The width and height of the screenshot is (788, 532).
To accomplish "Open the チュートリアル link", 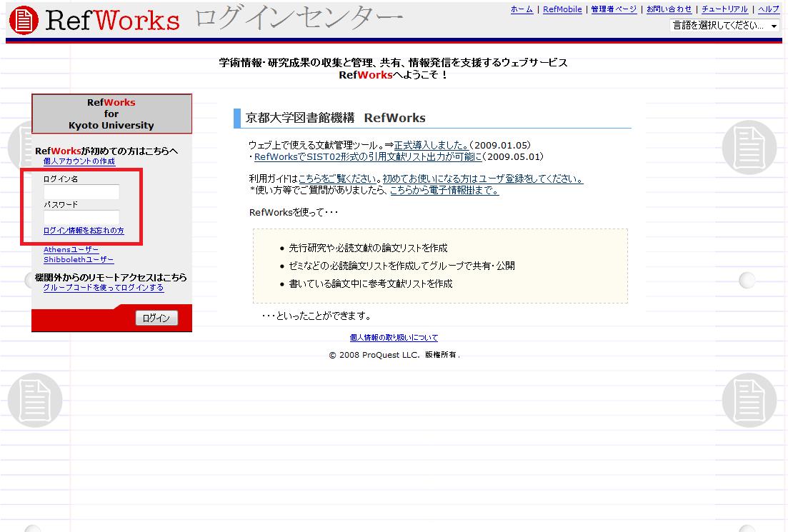I will click(x=724, y=9).
